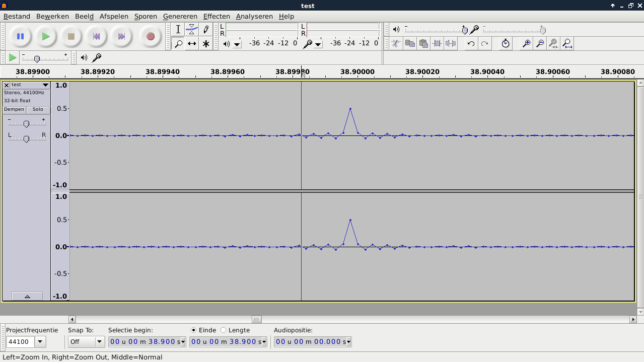Skip to start of the project
644x362 pixels.
click(x=96, y=36)
